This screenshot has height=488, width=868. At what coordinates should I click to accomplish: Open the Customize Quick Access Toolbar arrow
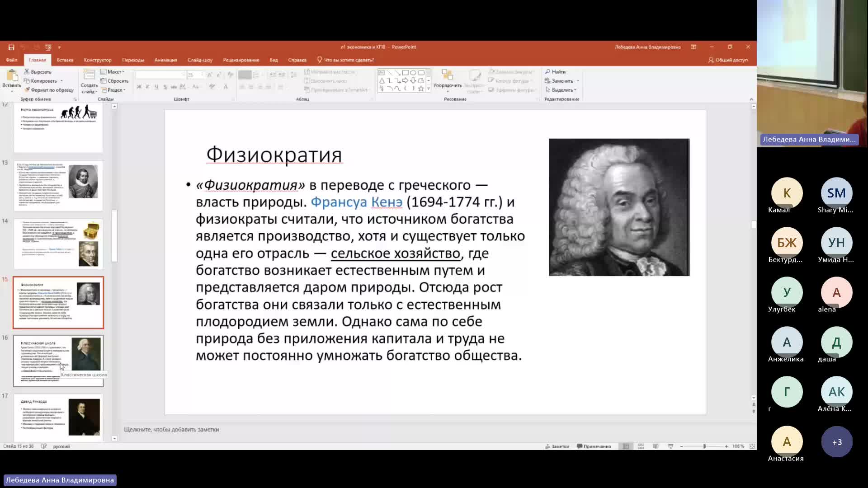click(59, 47)
